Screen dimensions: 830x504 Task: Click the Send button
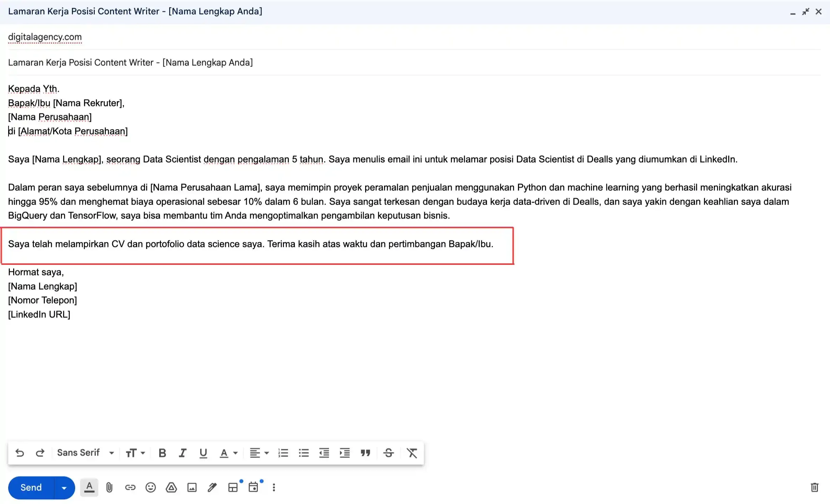pyautogui.click(x=31, y=488)
